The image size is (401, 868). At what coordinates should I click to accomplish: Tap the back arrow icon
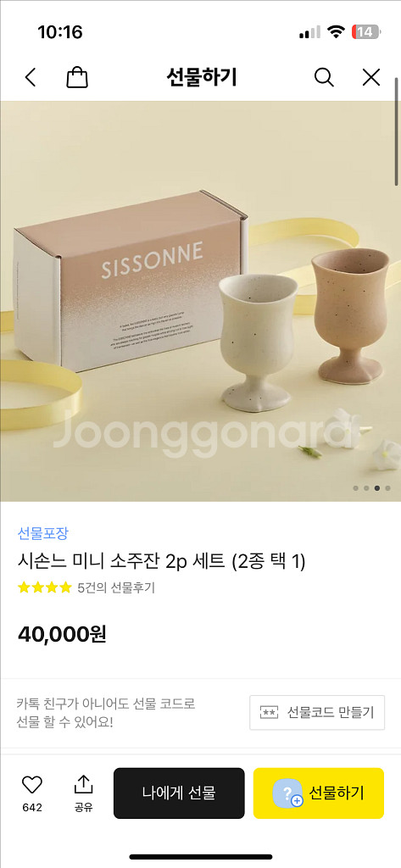[x=31, y=77]
